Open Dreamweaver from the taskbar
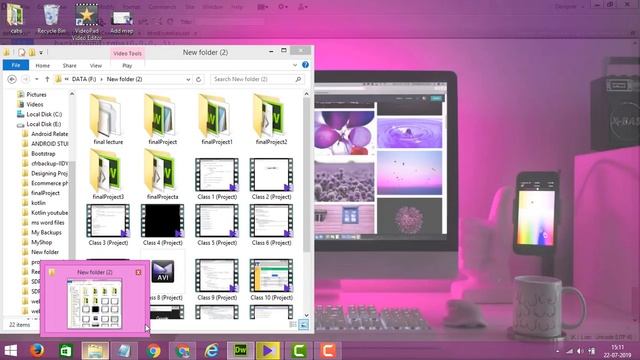This screenshot has height=360, width=640. tap(240, 351)
